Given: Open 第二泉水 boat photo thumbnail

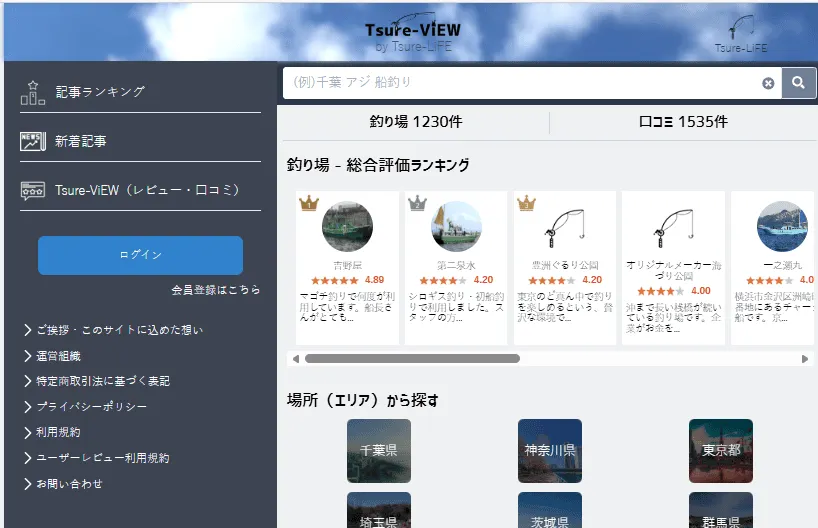Looking at the screenshot, I should point(456,226).
